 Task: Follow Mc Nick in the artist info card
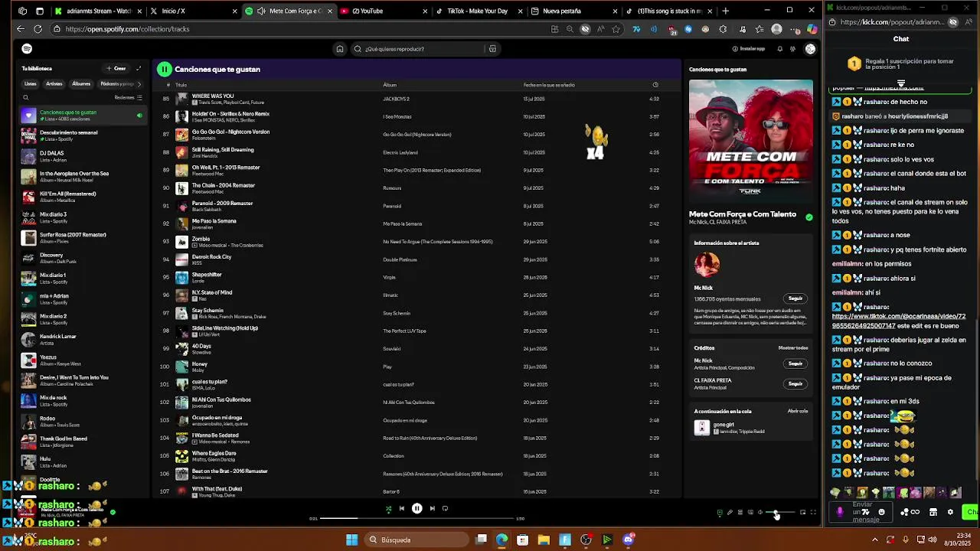795,298
